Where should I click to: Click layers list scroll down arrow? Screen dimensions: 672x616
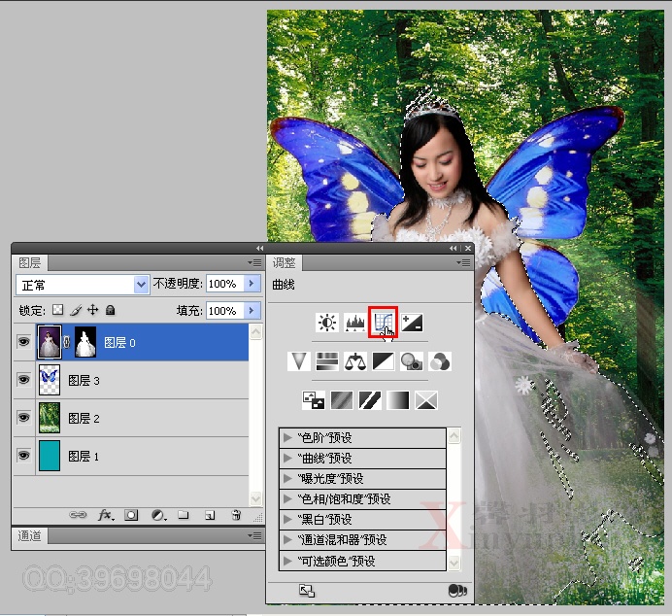click(x=255, y=498)
